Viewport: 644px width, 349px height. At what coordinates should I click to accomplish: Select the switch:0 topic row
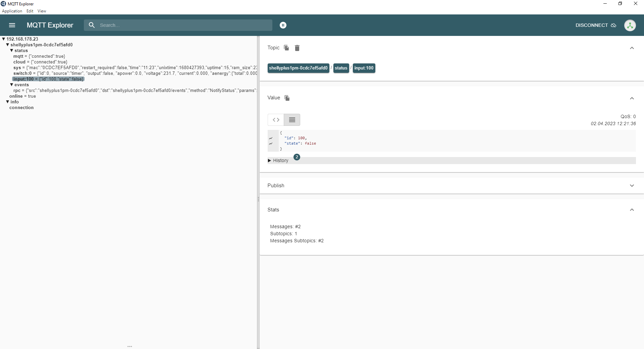(x=135, y=73)
